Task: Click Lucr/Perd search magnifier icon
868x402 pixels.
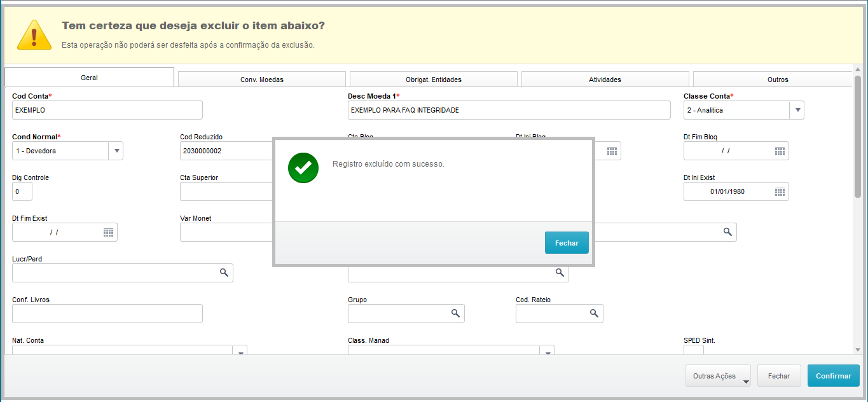Action: [224, 272]
